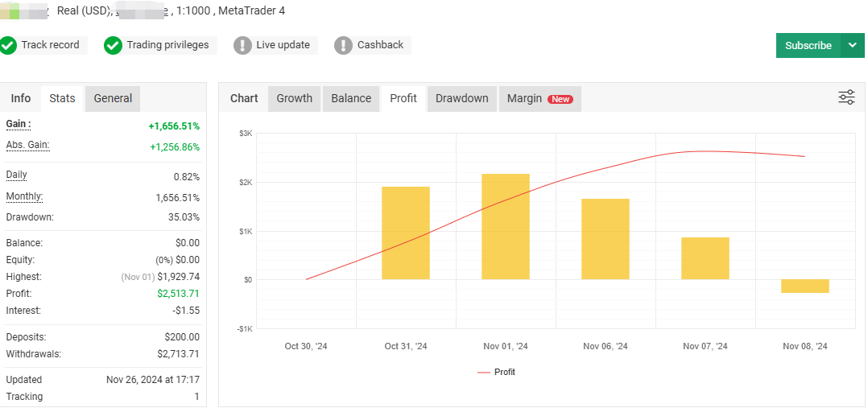Click the Abs. Gain label
868x408 pixels.
pos(27,145)
